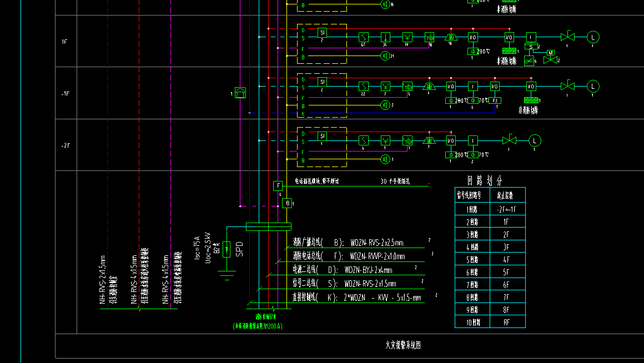Select the 1F alarm strobe trapezoid symbol
The image size is (644, 363).
451,37
